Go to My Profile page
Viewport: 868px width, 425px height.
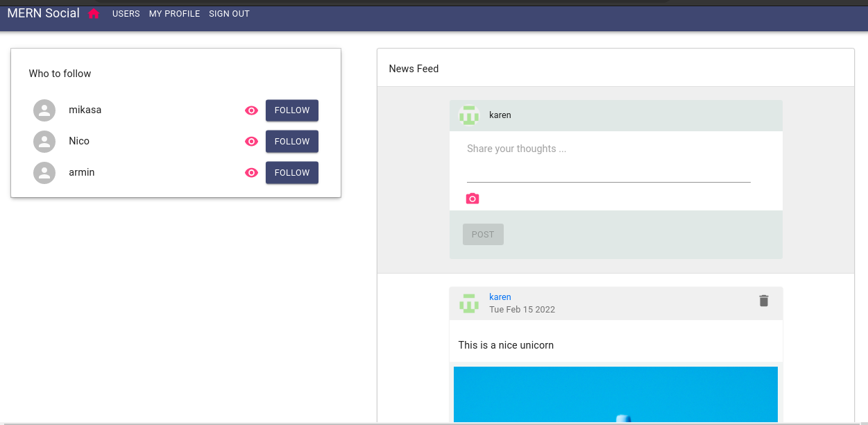(x=174, y=14)
